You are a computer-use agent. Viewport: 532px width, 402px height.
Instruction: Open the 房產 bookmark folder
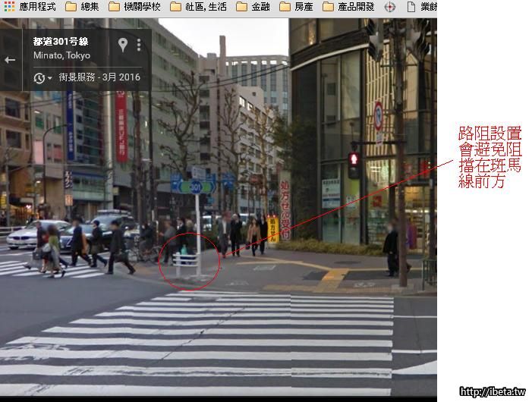tap(296, 7)
